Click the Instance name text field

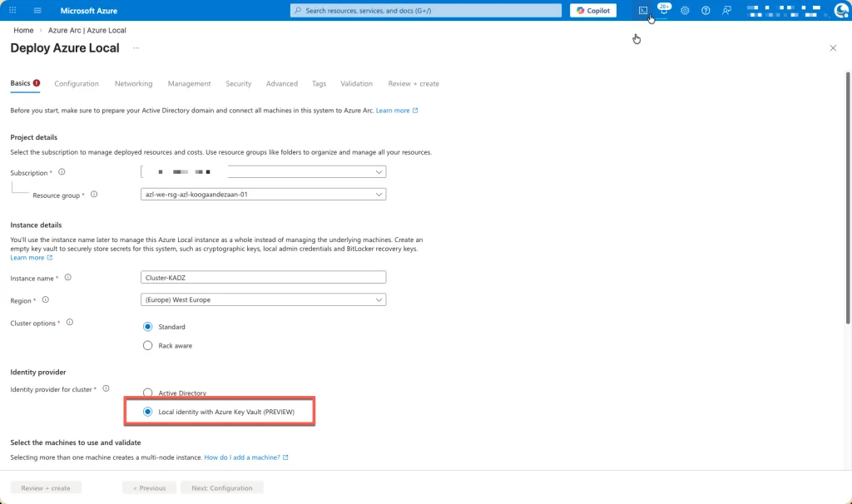(264, 278)
